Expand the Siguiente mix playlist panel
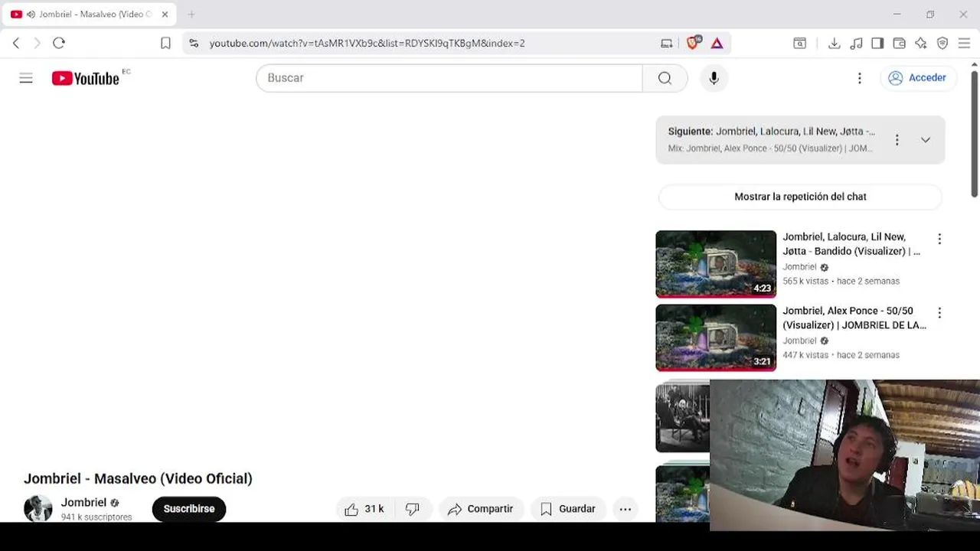The image size is (980, 551). (x=926, y=140)
